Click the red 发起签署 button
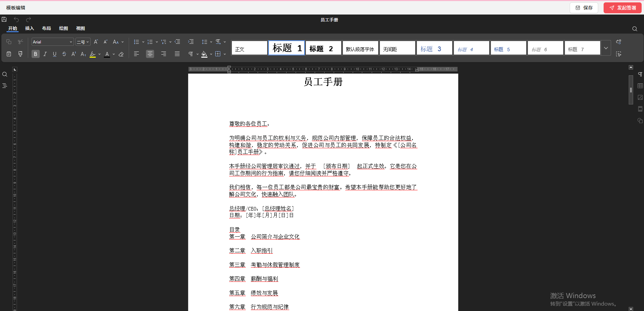This screenshot has height=311, width=644. pos(623,8)
